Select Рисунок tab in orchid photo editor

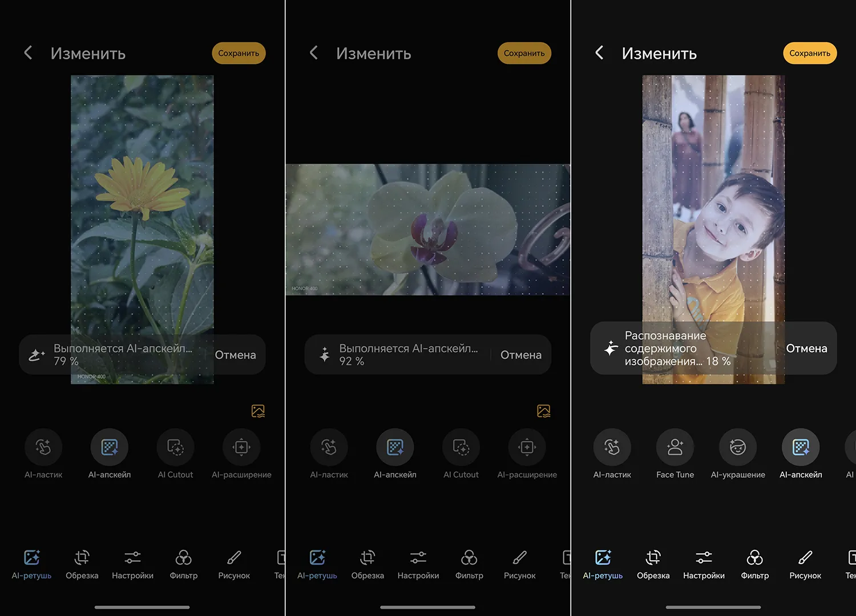[x=519, y=564]
